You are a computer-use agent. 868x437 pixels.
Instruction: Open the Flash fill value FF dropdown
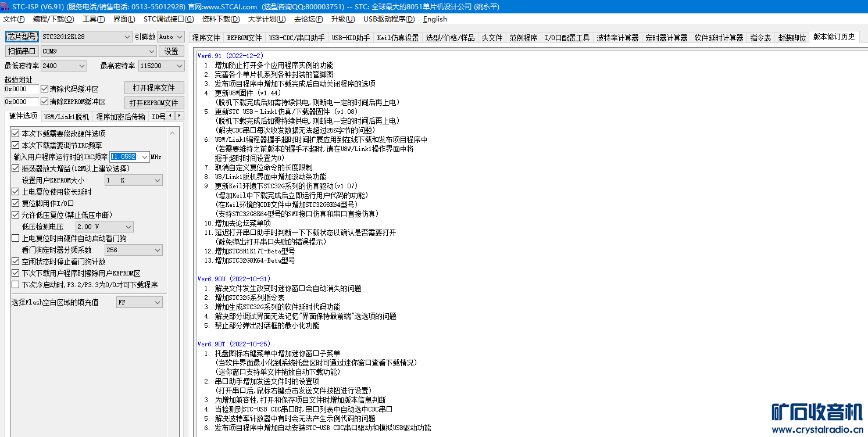click(x=139, y=302)
